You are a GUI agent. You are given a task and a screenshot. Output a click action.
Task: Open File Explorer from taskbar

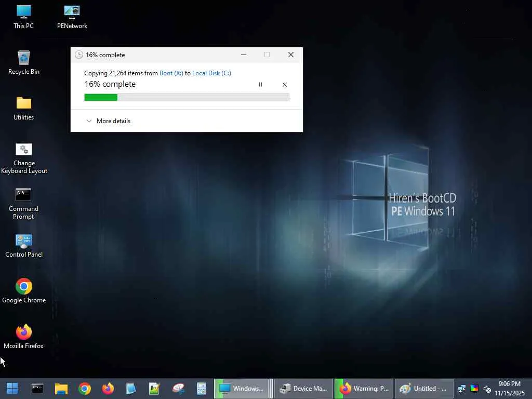(x=61, y=389)
